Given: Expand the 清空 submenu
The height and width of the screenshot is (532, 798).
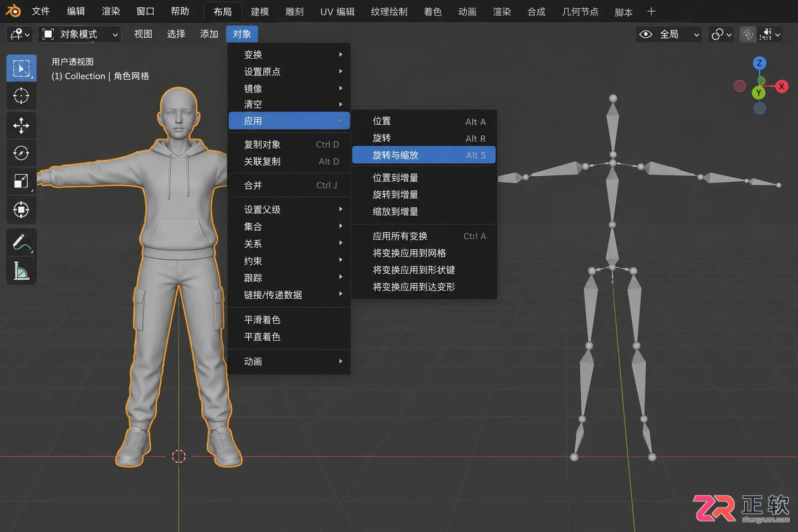Looking at the screenshot, I should point(289,104).
